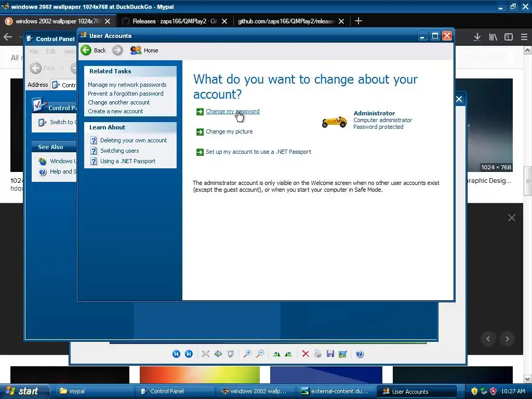
Task: Rotate image clockwise in picture viewer
Action: (276, 354)
